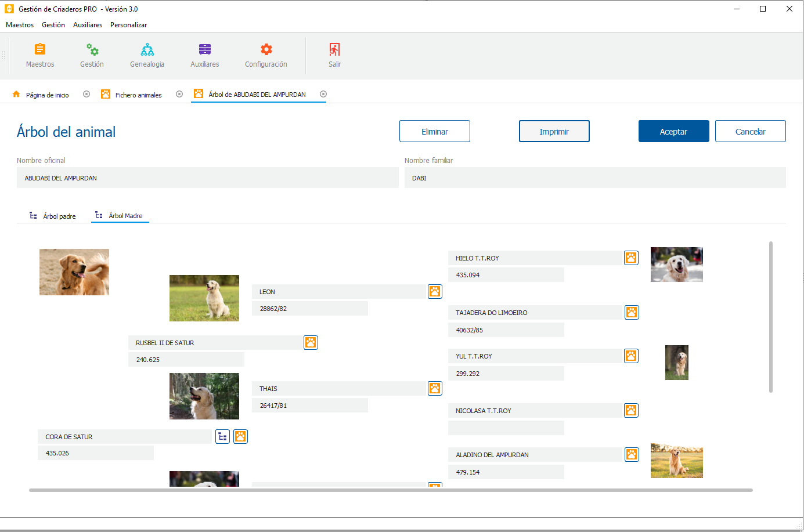Click the paw icon next to THAIS
The image size is (804, 532).
pyautogui.click(x=434, y=388)
